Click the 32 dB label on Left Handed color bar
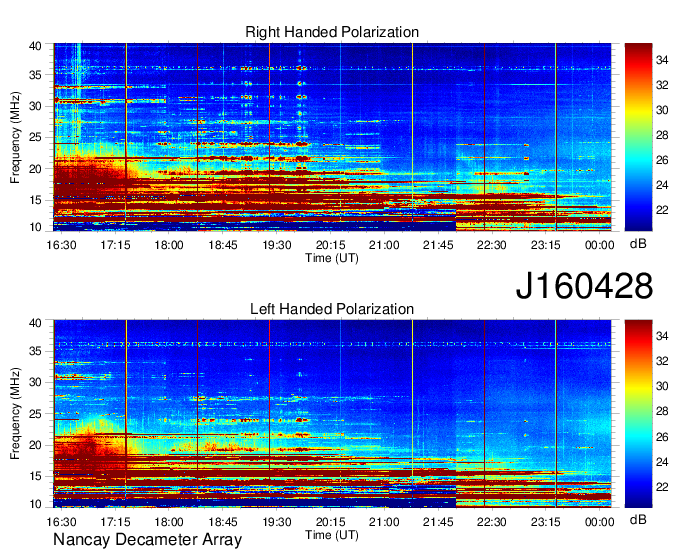Screen dimensions: 680x552 (662, 361)
